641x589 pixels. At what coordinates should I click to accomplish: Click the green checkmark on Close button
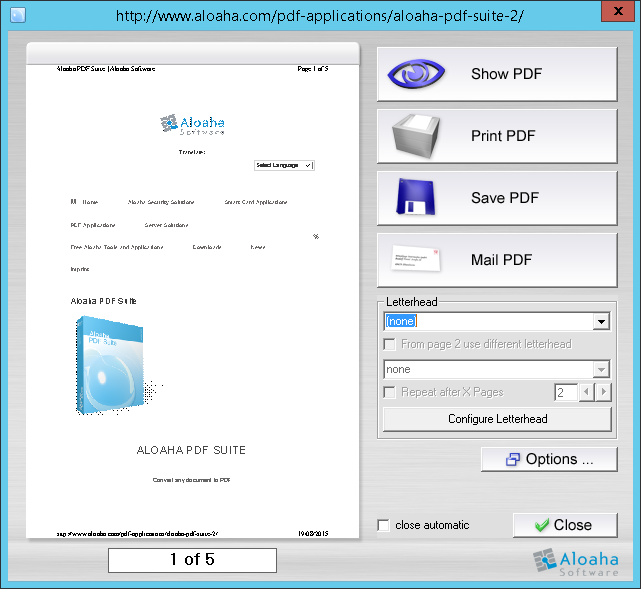tap(542, 525)
